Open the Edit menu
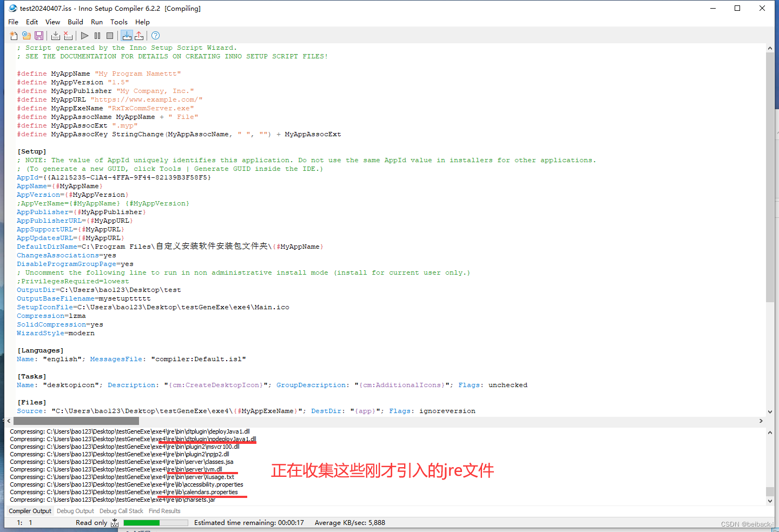779x532 pixels. point(32,22)
